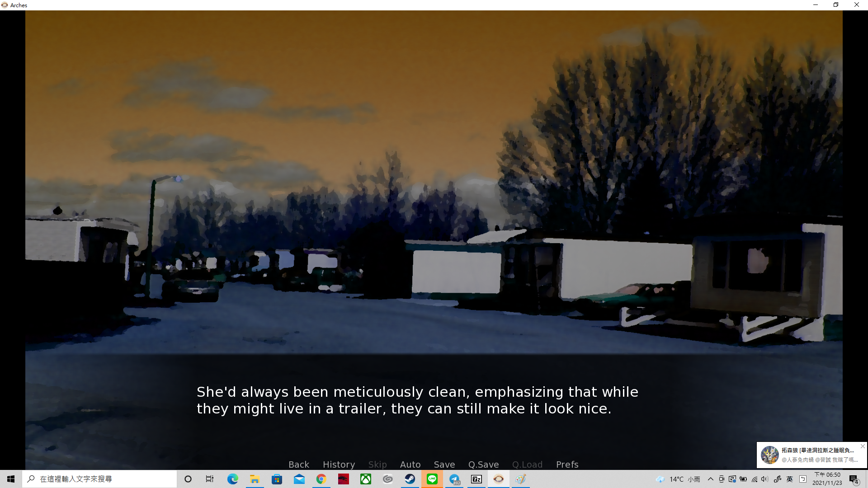Click the IME mode tray icon

803,479
